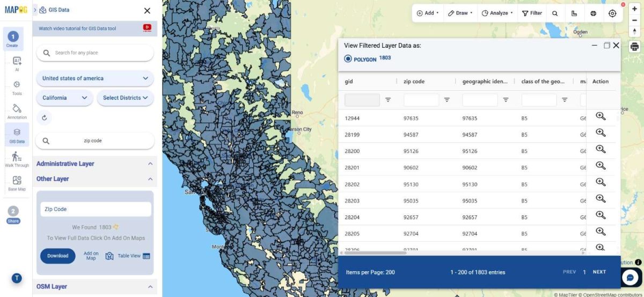Viewport: 644px width, 297px height.
Task: Reset map bearing with compass button
Action: pos(635,31)
